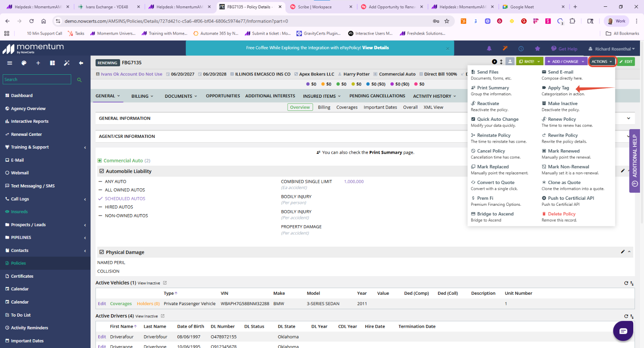Expand the GENERAL tab dropdown

click(x=107, y=96)
